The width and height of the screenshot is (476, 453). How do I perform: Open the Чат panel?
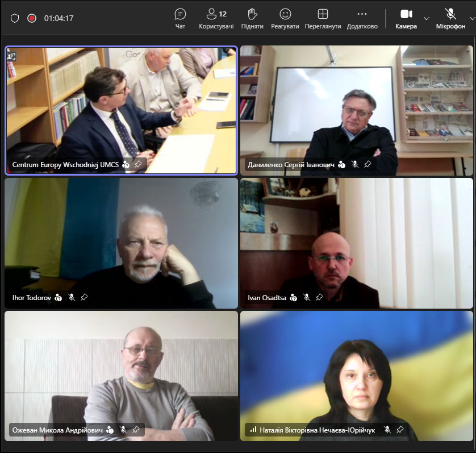tap(180, 19)
